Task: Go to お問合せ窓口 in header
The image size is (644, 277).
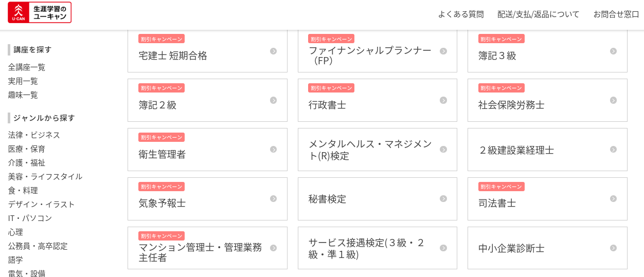Action: (x=616, y=14)
